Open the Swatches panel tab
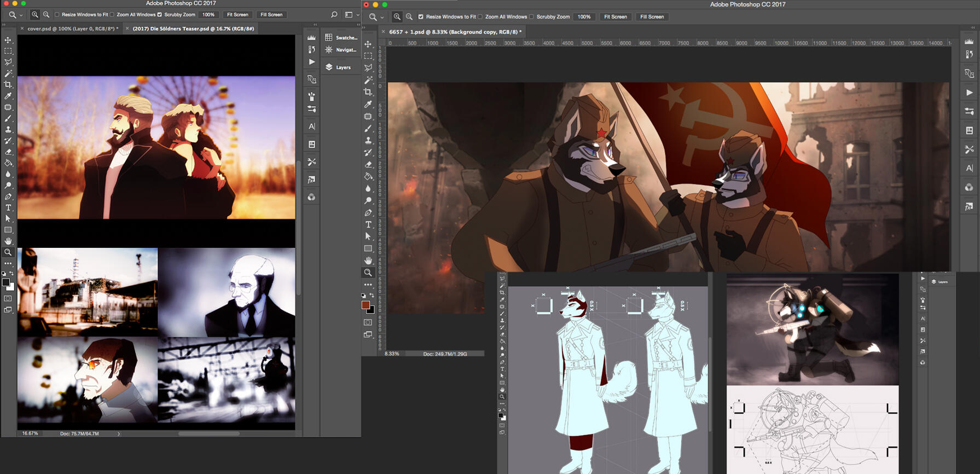 [x=341, y=37]
